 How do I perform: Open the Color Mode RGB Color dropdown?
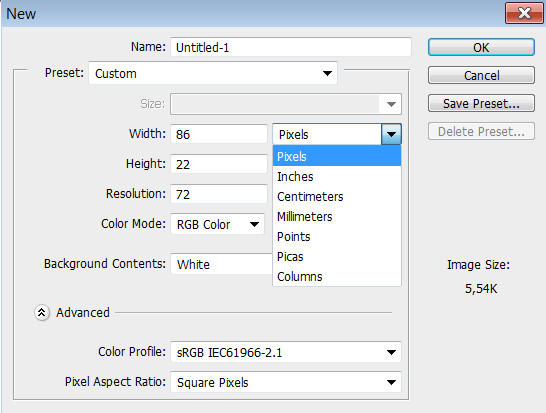tap(217, 224)
